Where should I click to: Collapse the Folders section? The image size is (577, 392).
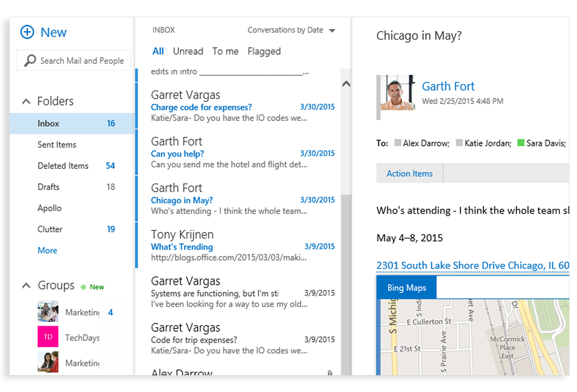(26, 101)
